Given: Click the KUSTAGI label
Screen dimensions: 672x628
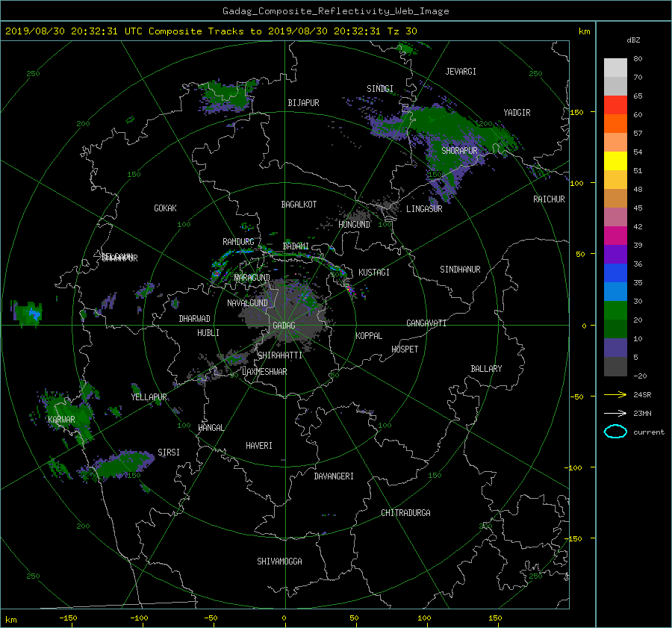Looking at the screenshot, I should pos(374,273).
